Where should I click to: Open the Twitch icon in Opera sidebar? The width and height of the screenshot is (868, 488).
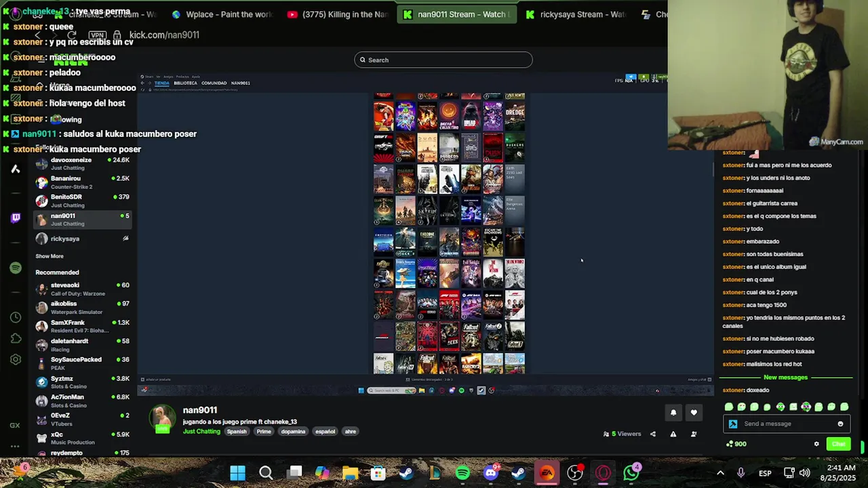pos(16,218)
